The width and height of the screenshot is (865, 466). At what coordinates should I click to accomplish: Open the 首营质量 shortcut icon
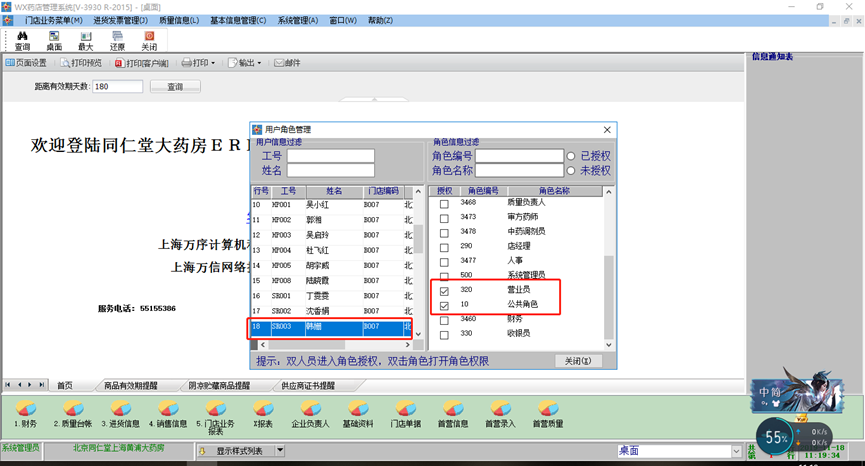point(548,414)
